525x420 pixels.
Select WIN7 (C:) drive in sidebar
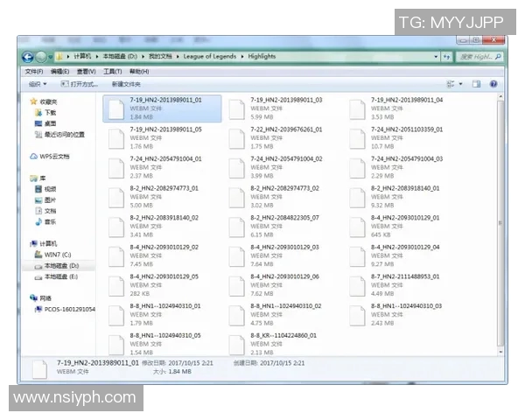click(59, 255)
